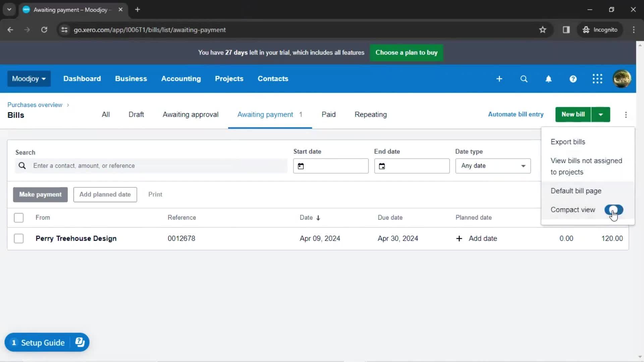
Task: Click the Start date input field
Action: tap(331, 166)
